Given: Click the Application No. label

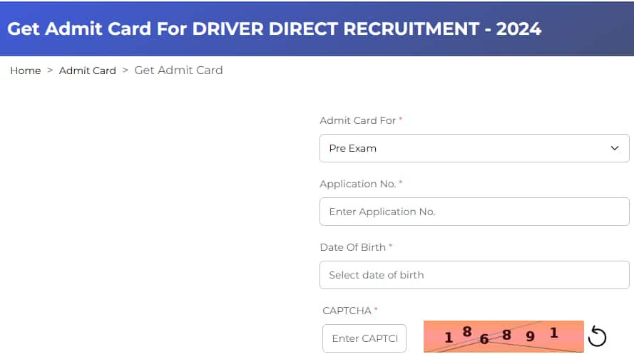Looking at the screenshot, I should [357, 184].
